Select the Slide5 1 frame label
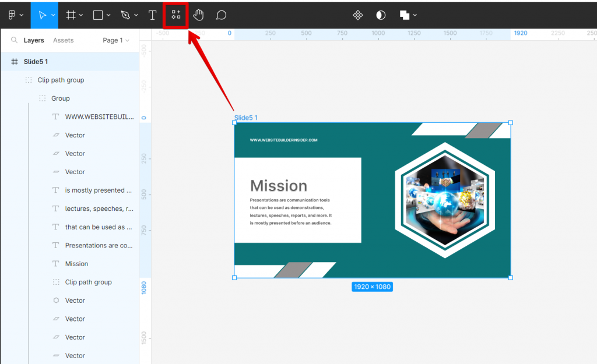 (245, 117)
